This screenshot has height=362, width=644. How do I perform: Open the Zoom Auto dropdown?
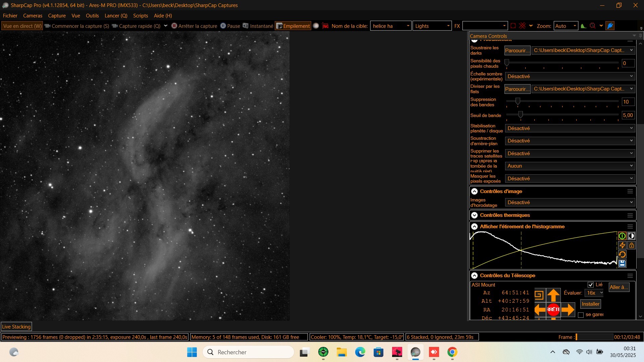click(566, 26)
